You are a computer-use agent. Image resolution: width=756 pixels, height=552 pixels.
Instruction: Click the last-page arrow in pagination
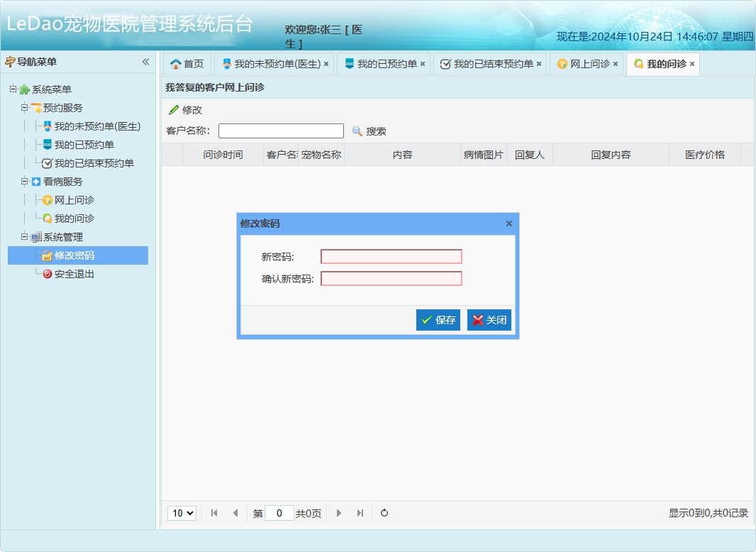tap(362, 513)
